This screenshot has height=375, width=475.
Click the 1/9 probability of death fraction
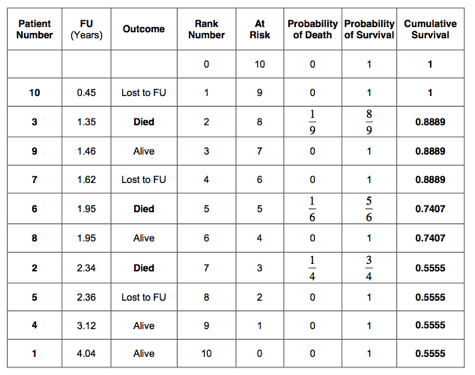tap(312, 122)
